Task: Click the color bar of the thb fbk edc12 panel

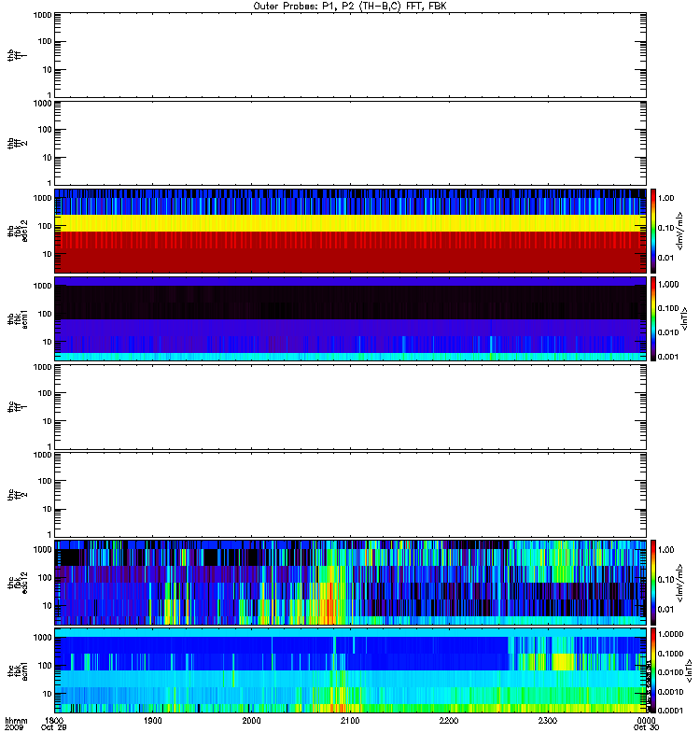Action: tap(653, 231)
